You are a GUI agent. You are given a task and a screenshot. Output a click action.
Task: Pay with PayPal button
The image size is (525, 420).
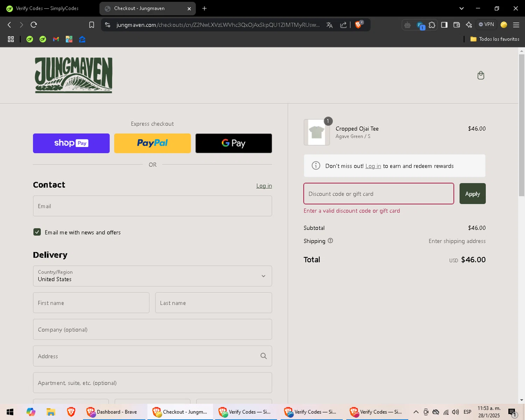tap(153, 143)
